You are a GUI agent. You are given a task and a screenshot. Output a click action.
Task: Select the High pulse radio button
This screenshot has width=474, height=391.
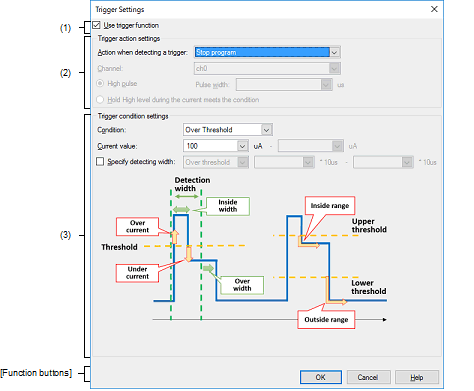(x=100, y=83)
